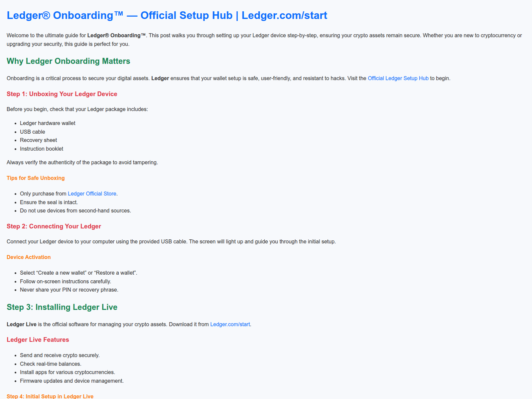Click the 'Ledger hardware wallet' list item

click(48, 123)
